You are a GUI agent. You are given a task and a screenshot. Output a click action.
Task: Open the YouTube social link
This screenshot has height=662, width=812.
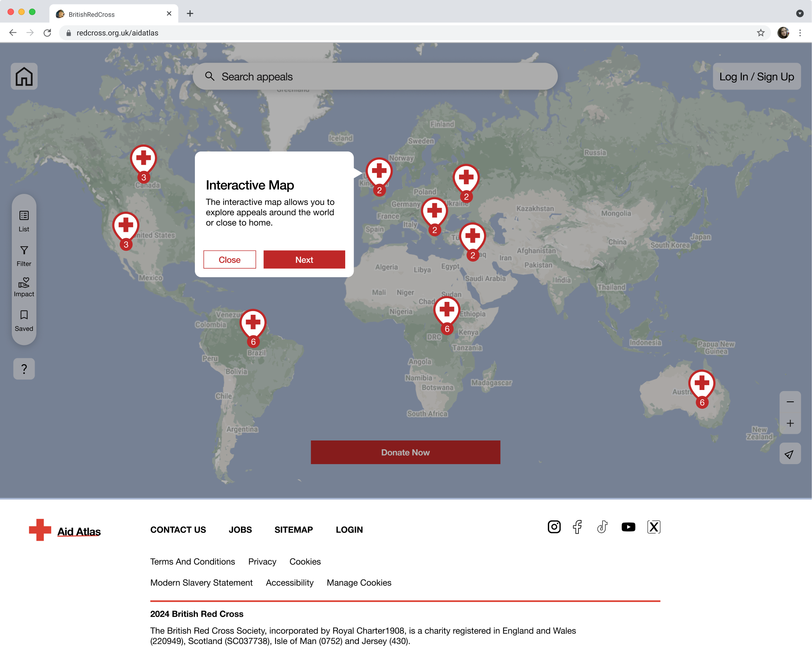point(628,527)
